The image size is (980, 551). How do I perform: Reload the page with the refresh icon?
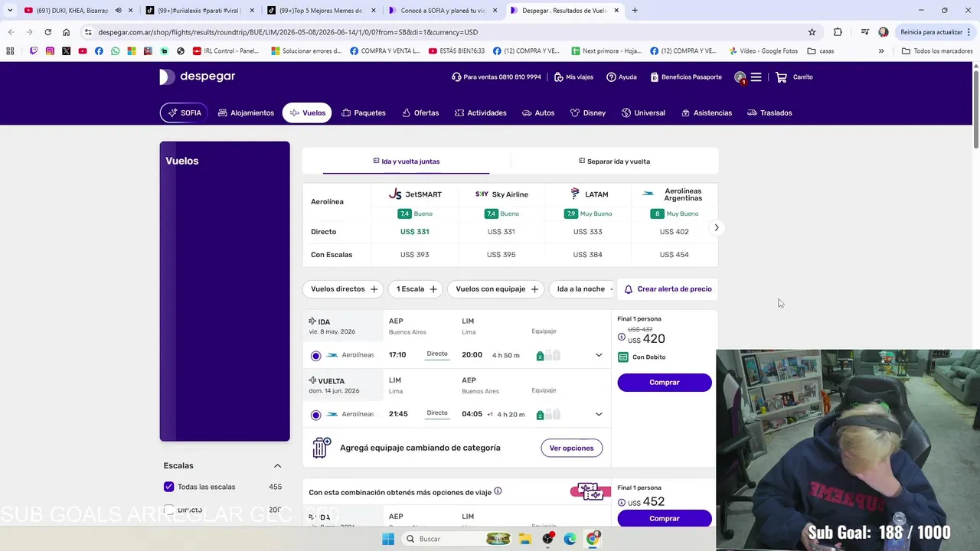coord(47,32)
